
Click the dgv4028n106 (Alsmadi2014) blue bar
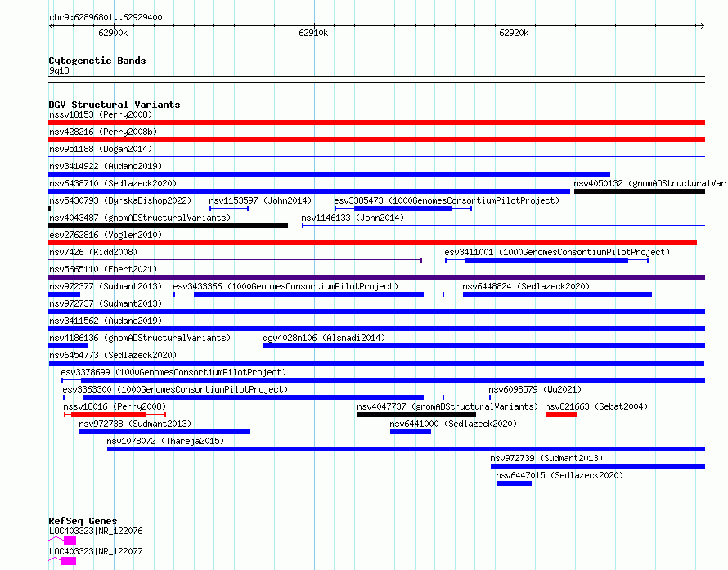[484, 346]
